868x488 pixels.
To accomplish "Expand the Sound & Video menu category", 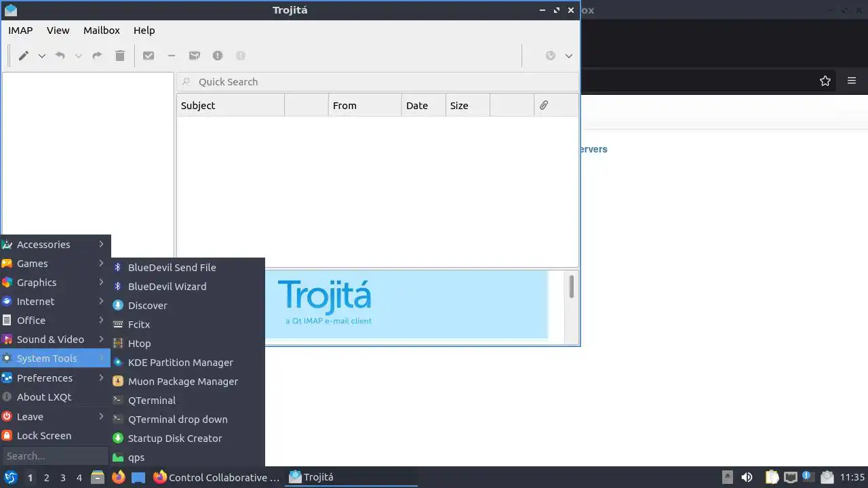I will coord(55,339).
